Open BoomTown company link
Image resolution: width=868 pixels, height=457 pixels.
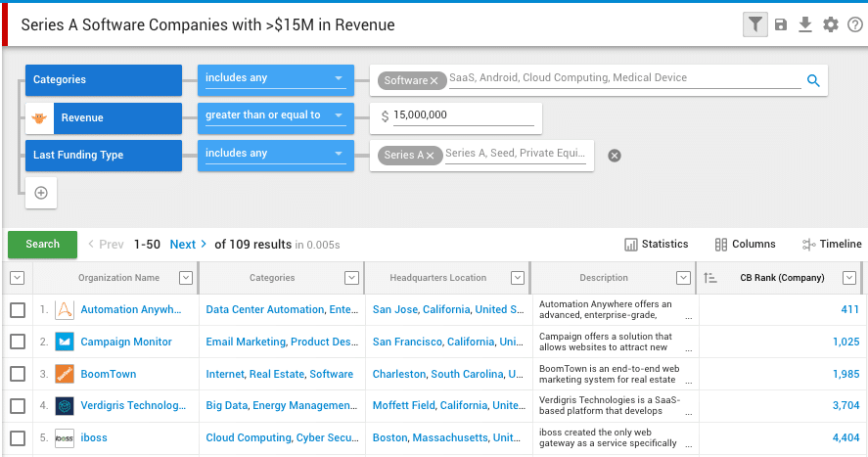click(109, 374)
